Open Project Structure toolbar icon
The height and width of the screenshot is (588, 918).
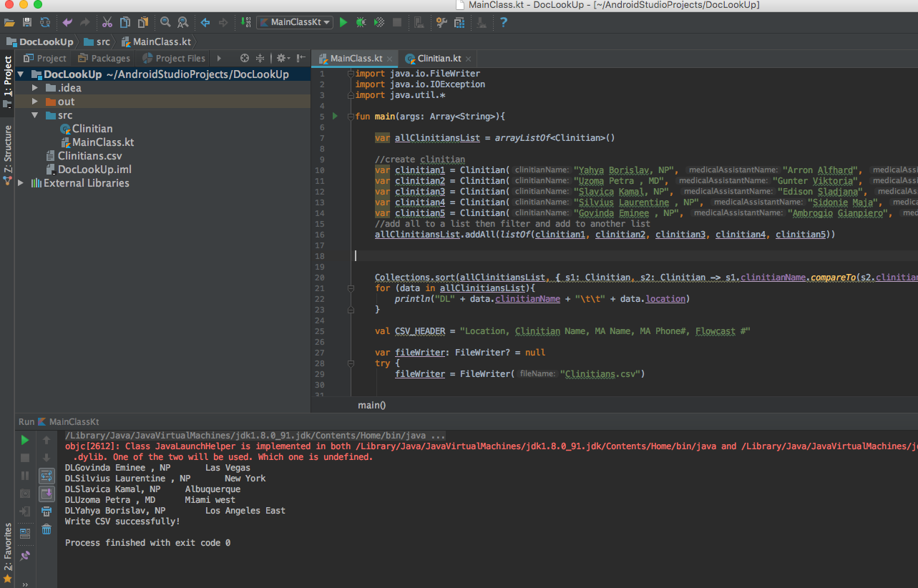pos(459,23)
